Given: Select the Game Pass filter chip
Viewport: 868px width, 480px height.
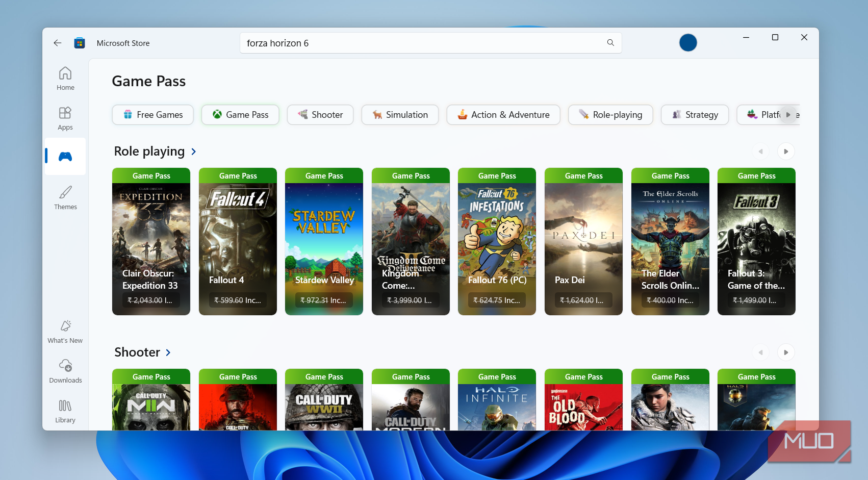Looking at the screenshot, I should [x=240, y=115].
